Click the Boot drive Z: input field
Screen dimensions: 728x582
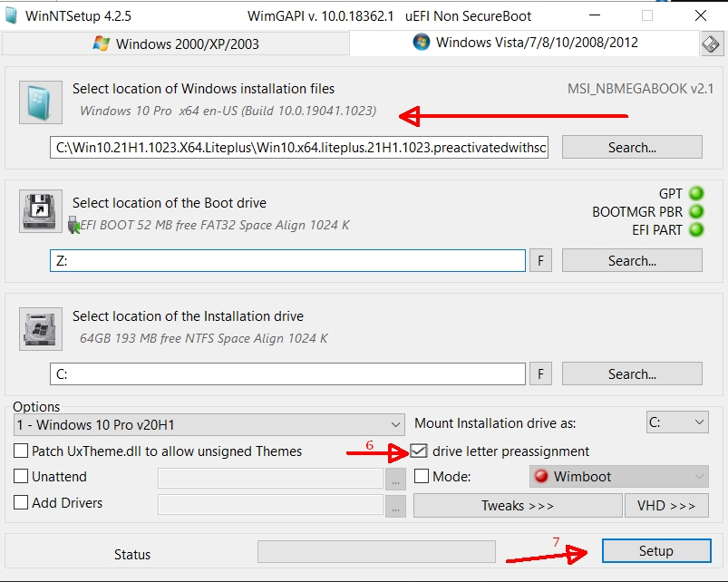click(x=287, y=260)
